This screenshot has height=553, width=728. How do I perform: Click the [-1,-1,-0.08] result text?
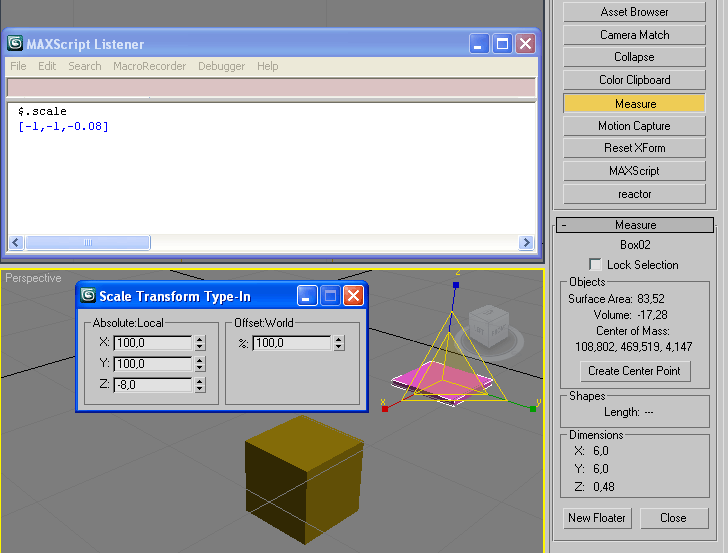(x=63, y=126)
